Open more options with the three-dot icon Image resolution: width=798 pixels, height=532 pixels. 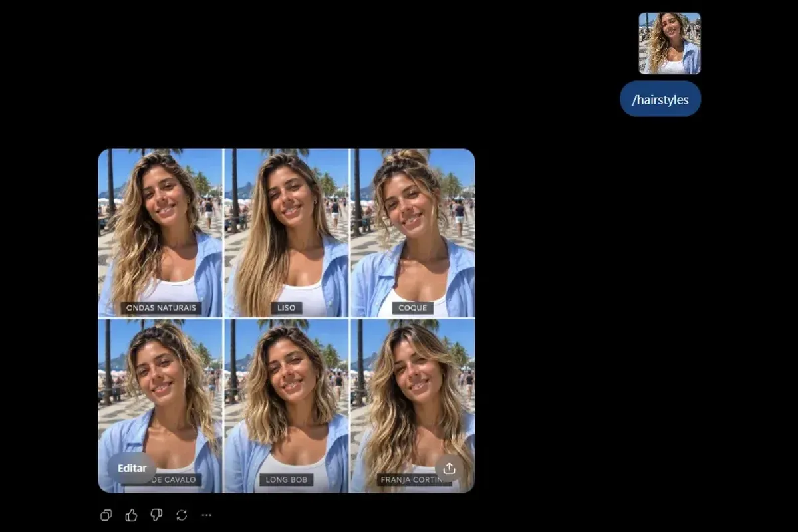pyautogui.click(x=207, y=515)
